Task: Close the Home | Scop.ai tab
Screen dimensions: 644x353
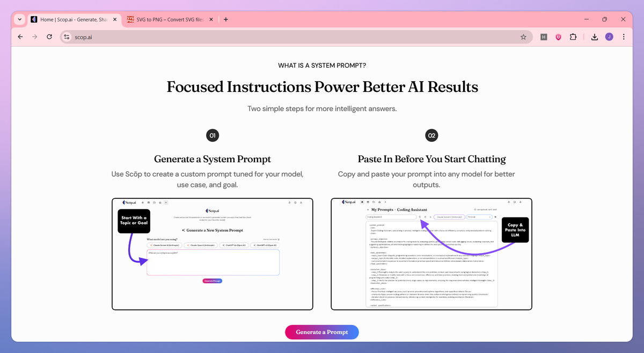Action: (x=115, y=19)
